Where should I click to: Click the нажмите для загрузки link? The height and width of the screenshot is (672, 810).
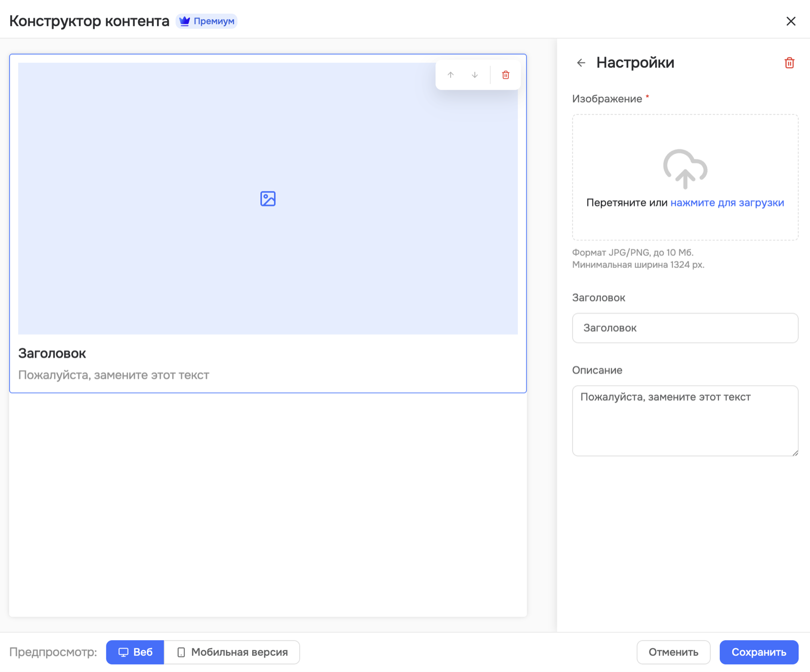(x=727, y=203)
